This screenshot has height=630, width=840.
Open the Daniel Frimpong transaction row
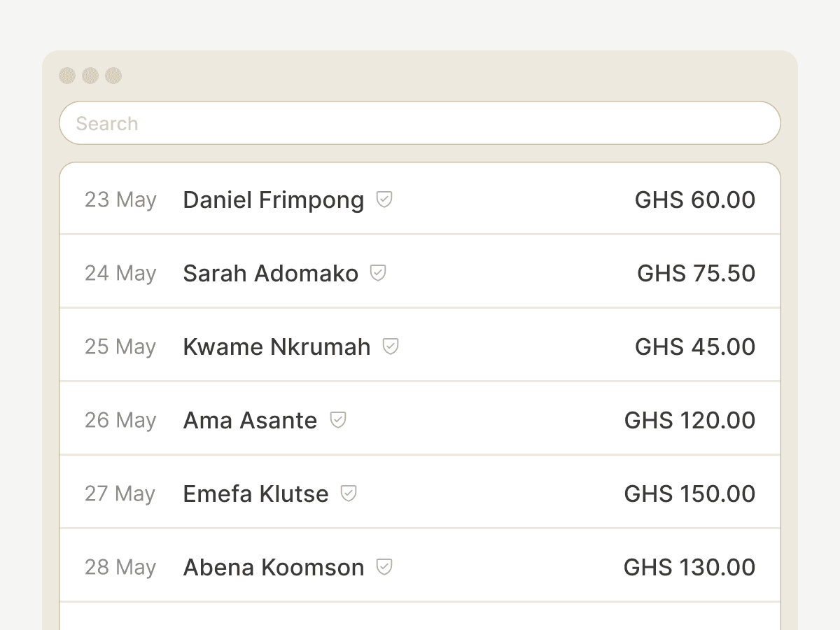pyautogui.click(x=420, y=199)
